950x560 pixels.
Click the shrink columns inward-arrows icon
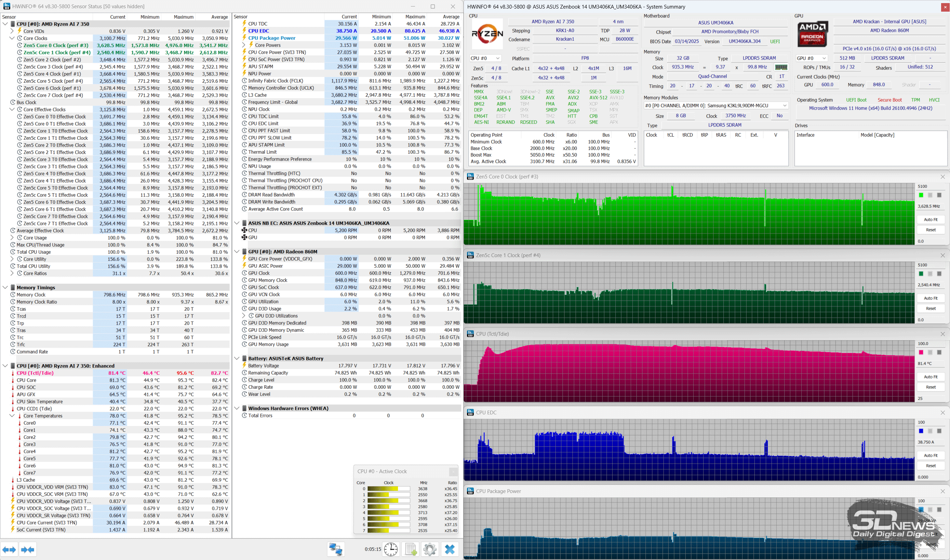coord(28,549)
